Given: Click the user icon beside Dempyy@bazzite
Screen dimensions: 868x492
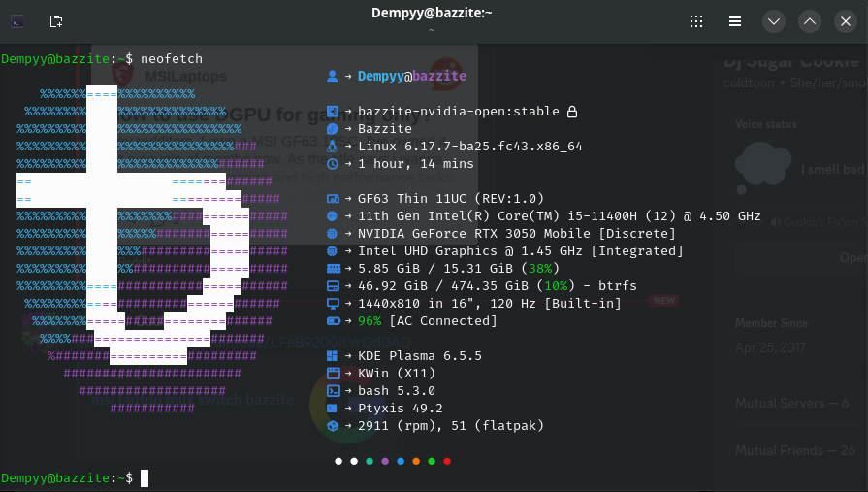Looking at the screenshot, I should click(332, 76).
